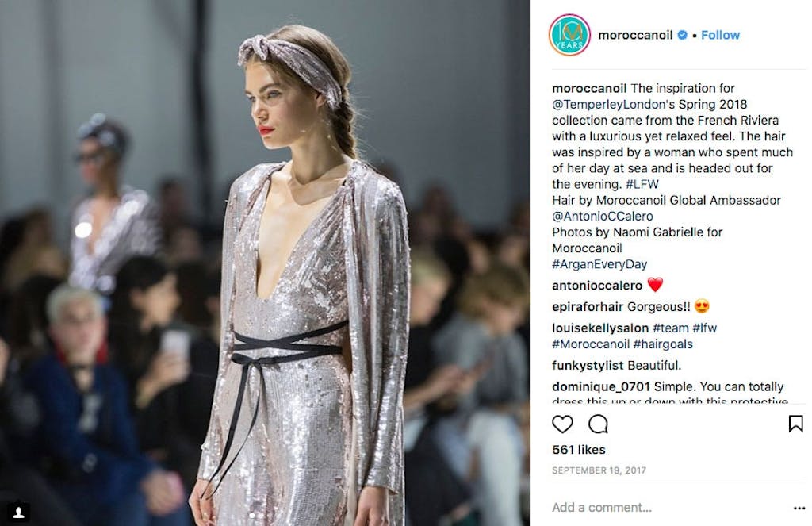Visit the @AntonioCCalero profile link

click(603, 216)
